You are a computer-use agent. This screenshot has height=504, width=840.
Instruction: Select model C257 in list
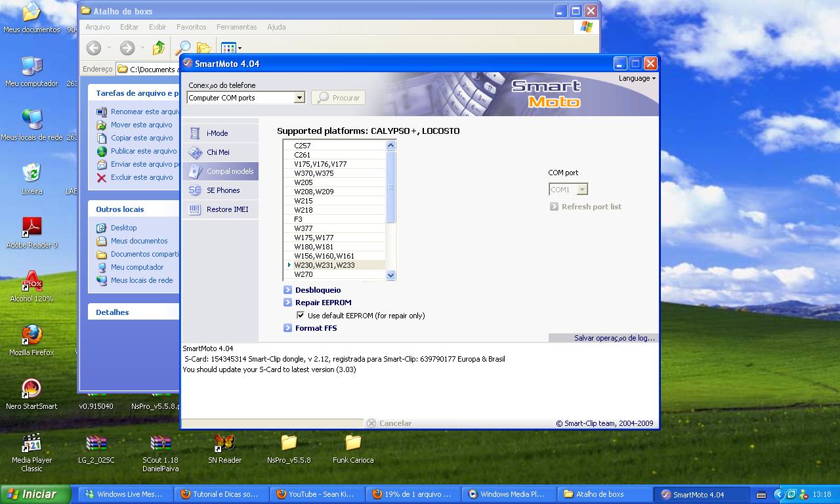335,146
